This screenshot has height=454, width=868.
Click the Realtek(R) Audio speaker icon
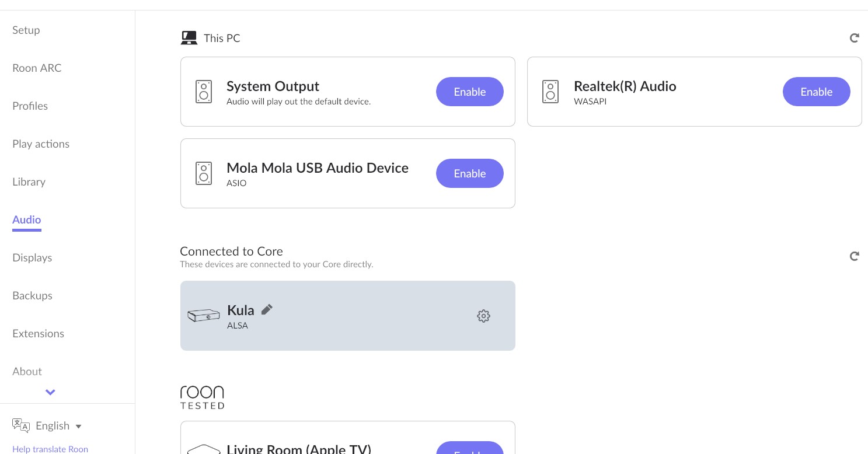(x=550, y=92)
